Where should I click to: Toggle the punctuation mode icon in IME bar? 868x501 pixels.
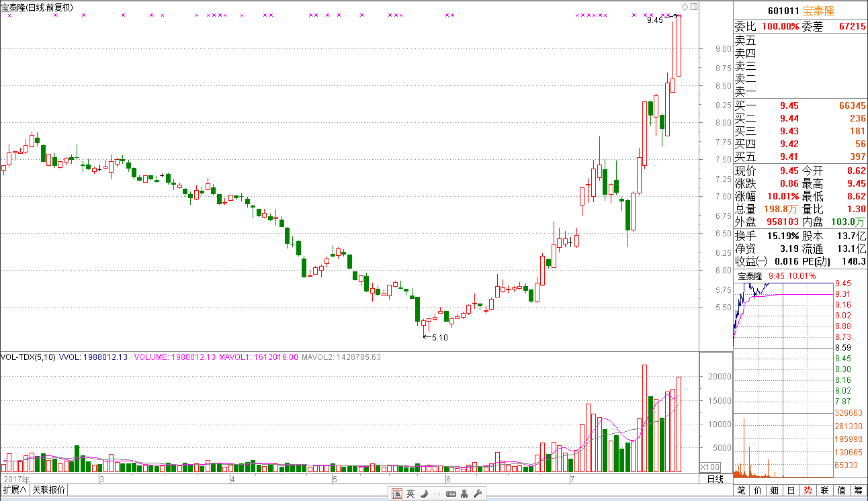(437, 494)
